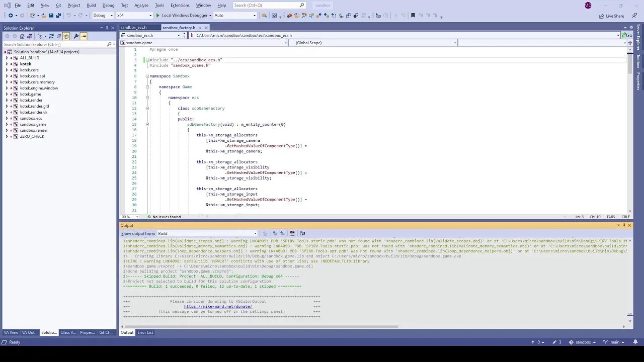Close the Solution Explorer panel
The width and height of the screenshot is (644, 362).
(x=113, y=28)
